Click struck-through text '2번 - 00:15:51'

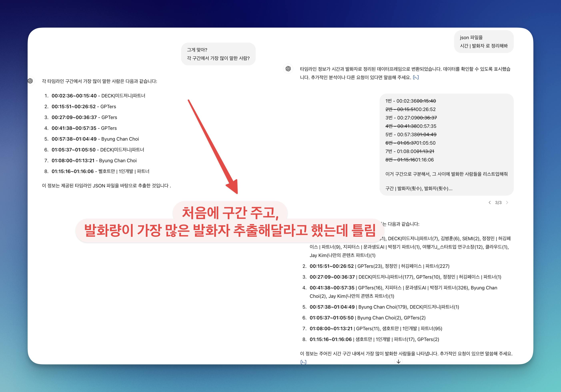coord(401,109)
